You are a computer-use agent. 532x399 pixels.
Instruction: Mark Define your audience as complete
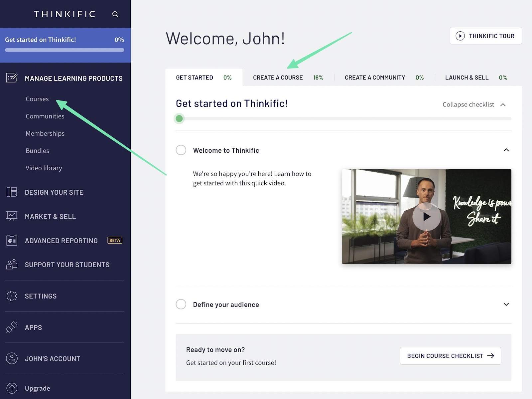tap(181, 304)
